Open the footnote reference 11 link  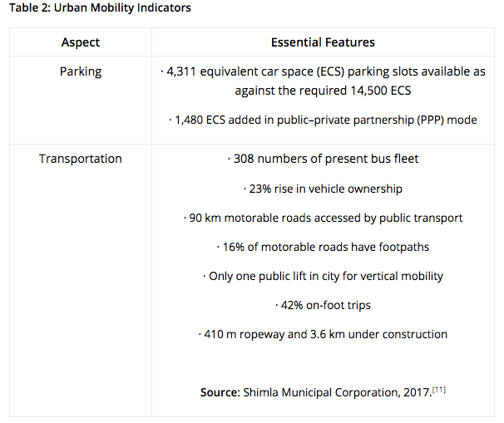pos(439,390)
